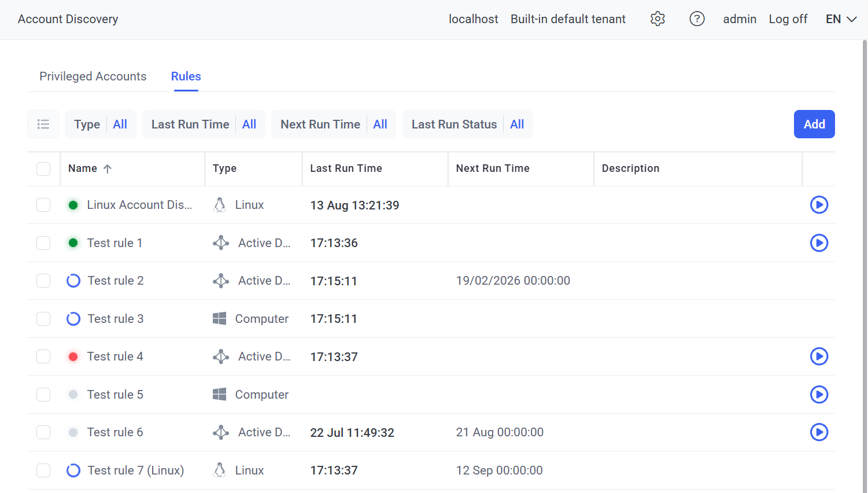
Task: Tick the select-all checkbox in the header
Action: pyautogui.click(x=43, y=169)
